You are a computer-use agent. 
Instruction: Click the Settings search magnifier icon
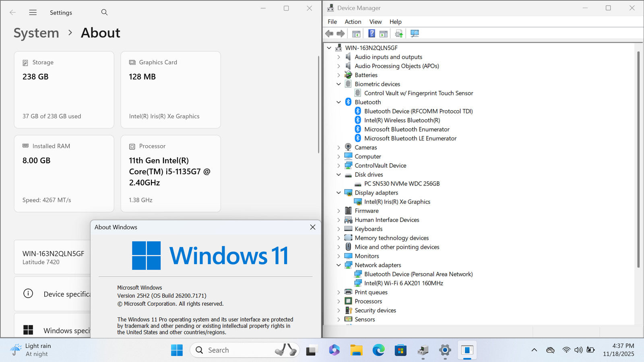click(x=104, y=12)
